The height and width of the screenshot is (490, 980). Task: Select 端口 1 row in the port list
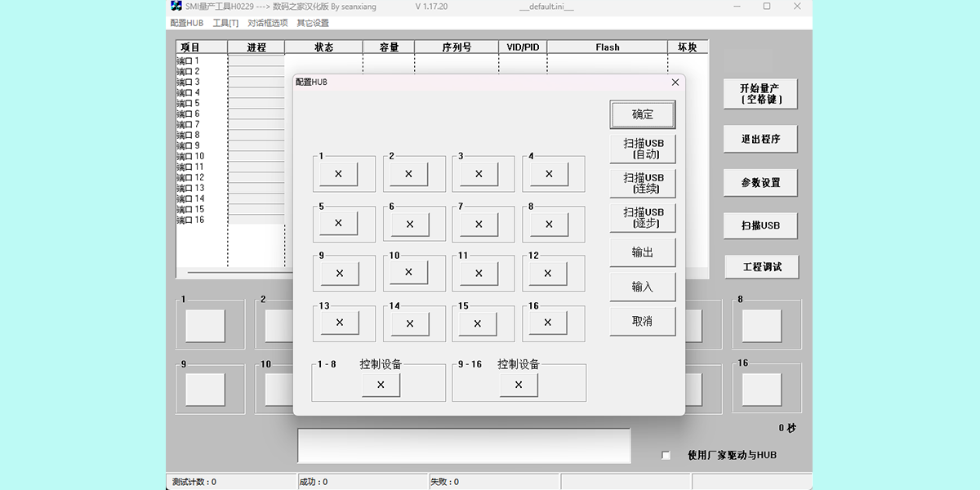[188, 61]
